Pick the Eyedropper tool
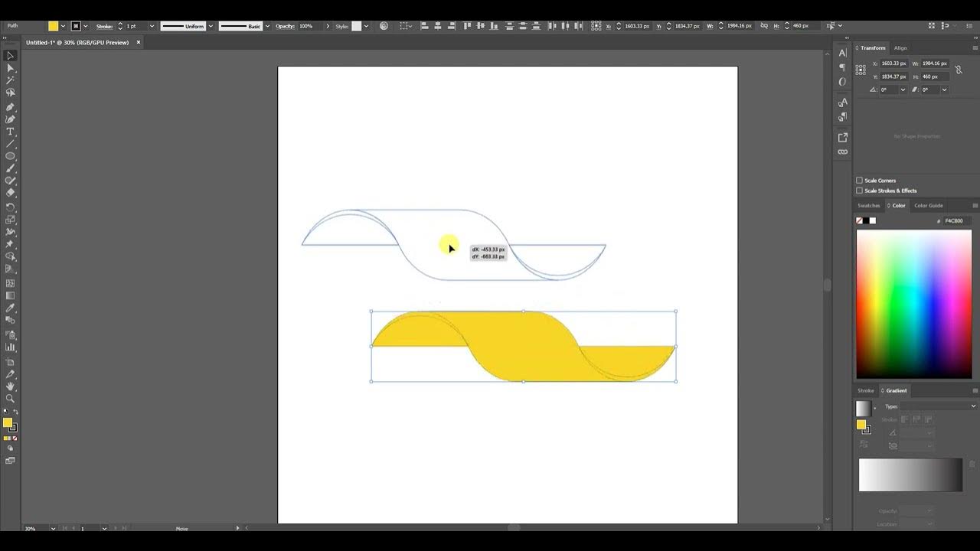 pos(10,308)
